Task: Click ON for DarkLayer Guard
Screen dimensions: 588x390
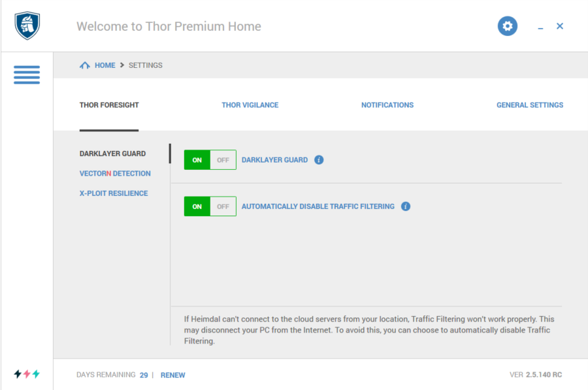Action: (197, 160)
